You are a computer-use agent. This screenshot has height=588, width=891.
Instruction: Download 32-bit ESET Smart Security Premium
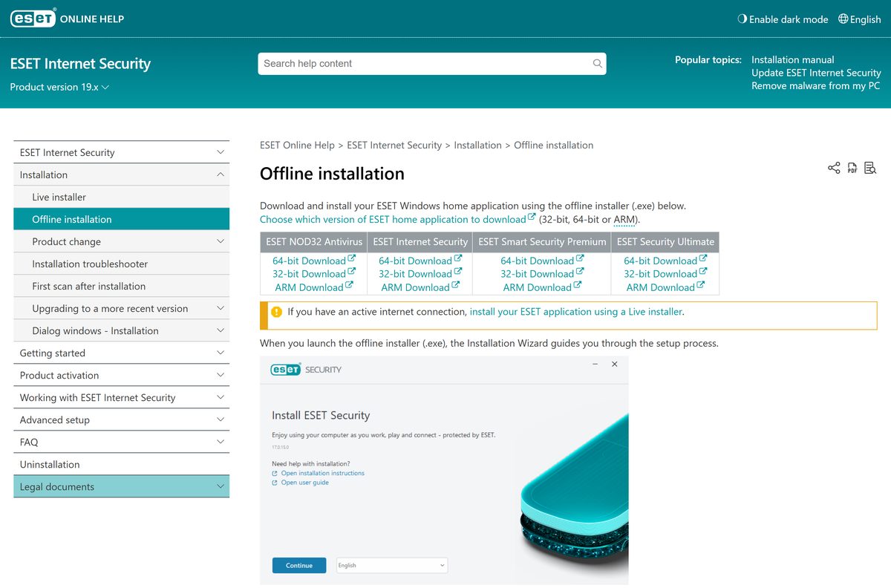(x=542, y=274)
